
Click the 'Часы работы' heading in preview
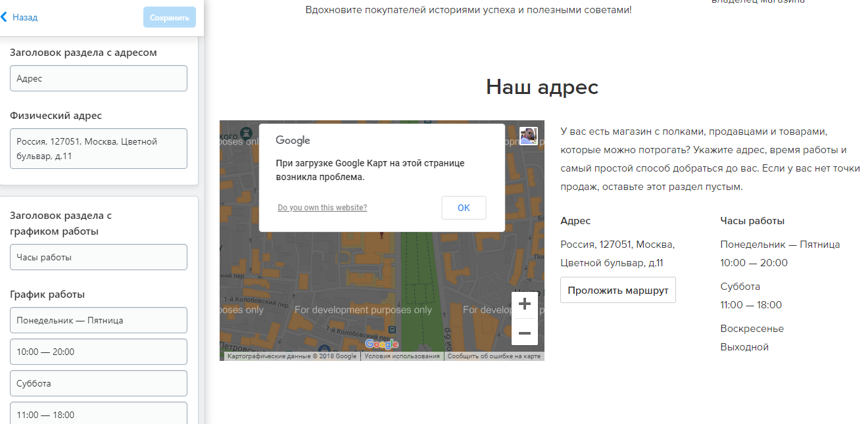click(752, 221)
